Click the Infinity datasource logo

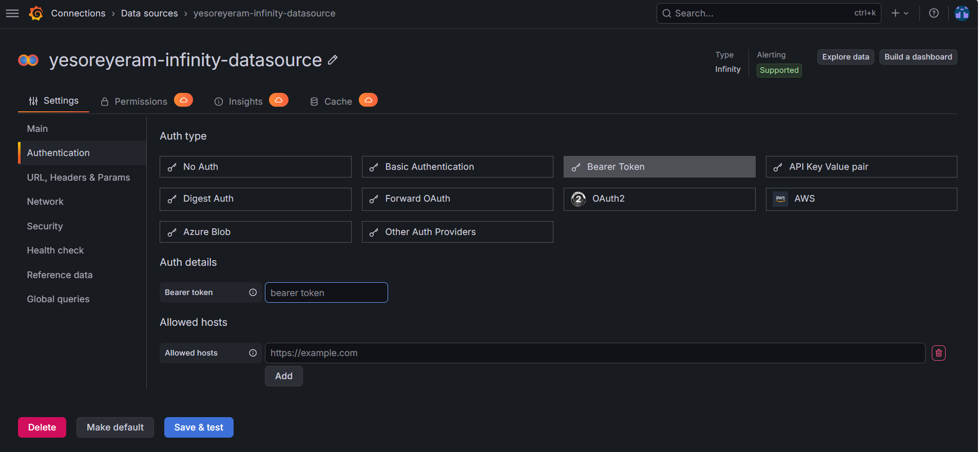coord(28,60)
